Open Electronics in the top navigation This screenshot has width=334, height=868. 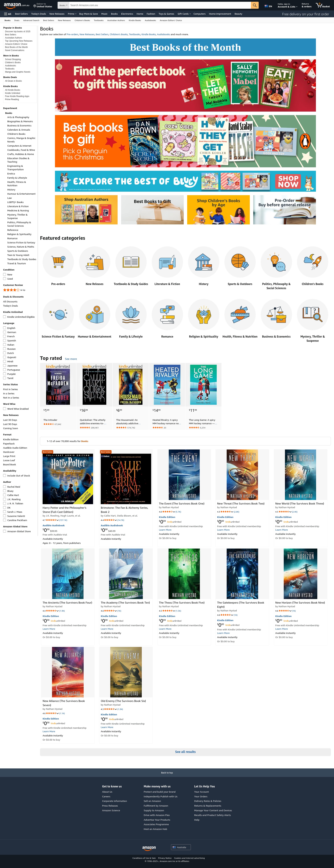pyautogui.click(x=127, y=14)
